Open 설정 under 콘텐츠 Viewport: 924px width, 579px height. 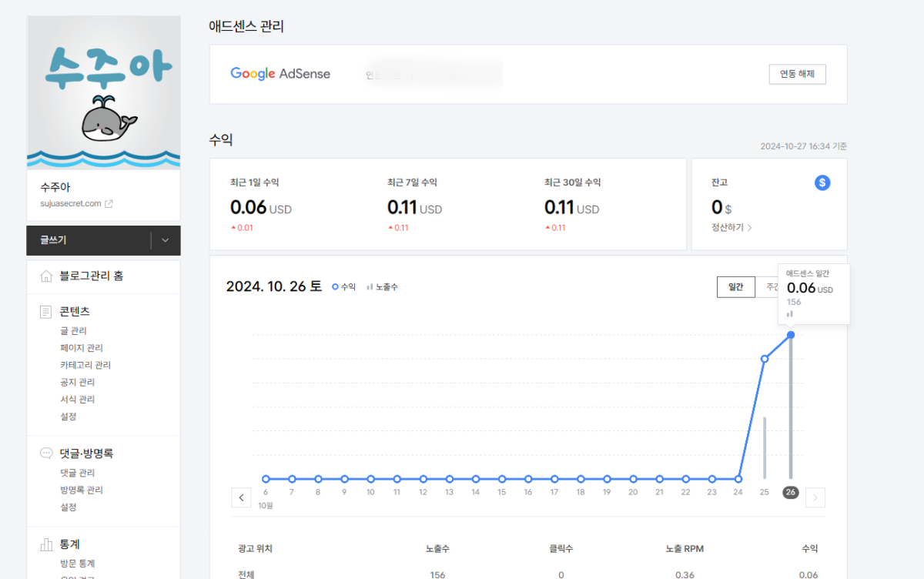pos(69,417)
